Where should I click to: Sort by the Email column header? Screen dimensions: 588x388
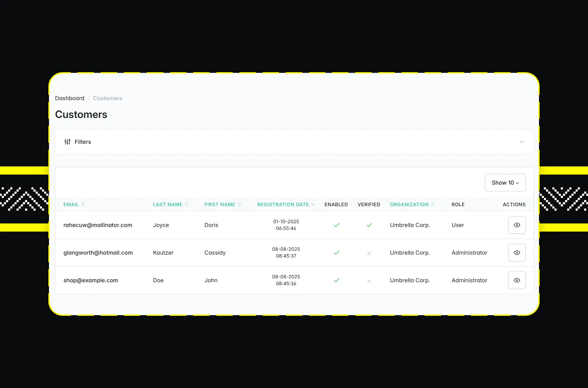(71, 205)
